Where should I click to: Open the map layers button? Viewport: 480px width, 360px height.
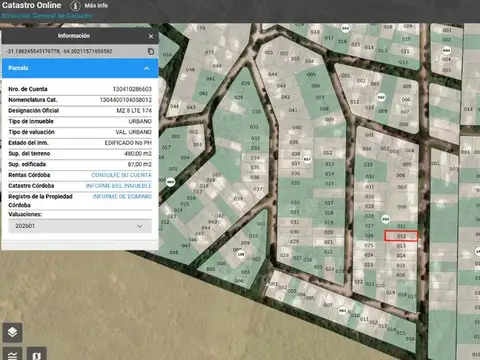[x=12, y=332]
